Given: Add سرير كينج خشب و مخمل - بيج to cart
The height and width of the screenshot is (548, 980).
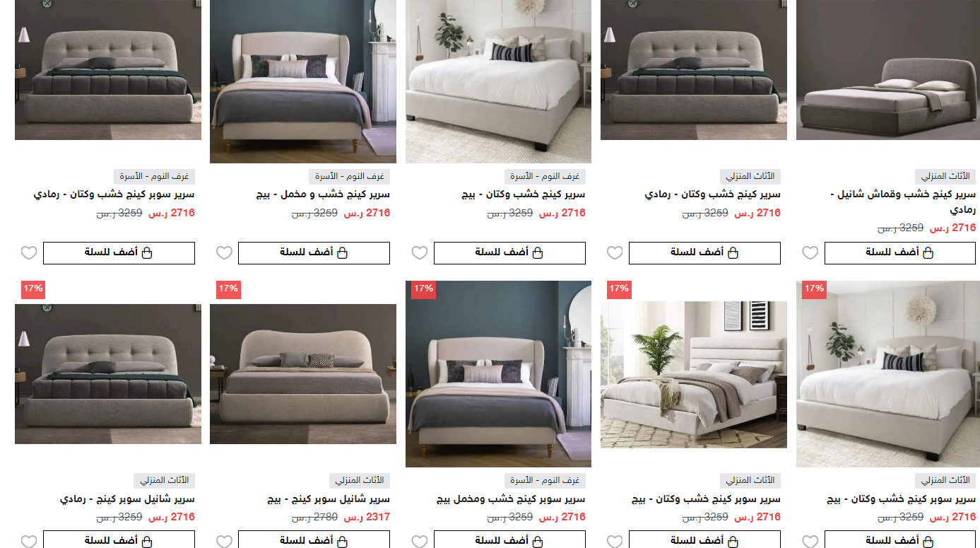Looking at the screenshot, I should (x=314, y=252).
